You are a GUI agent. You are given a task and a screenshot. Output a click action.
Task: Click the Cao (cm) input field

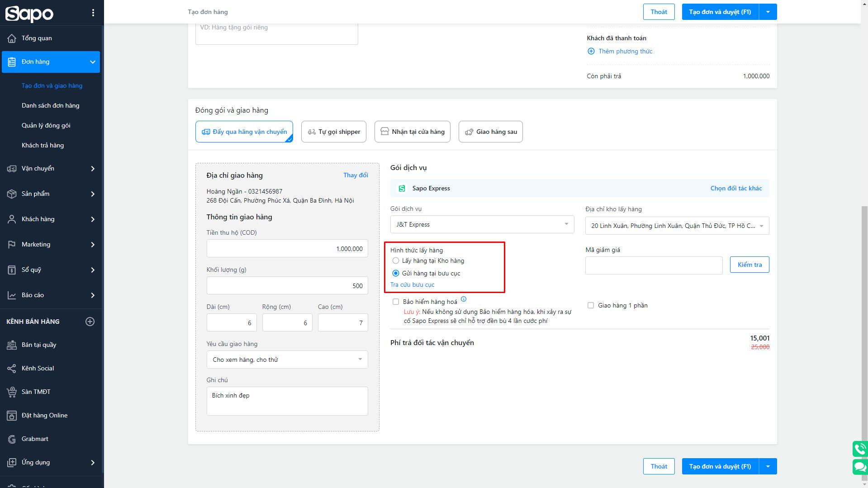pos(343,322)
